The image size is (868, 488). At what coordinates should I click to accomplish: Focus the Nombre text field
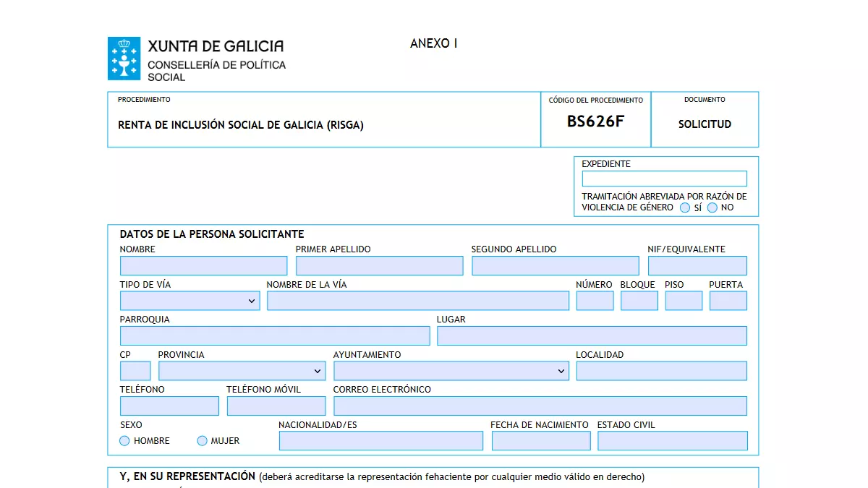[203, 265]
